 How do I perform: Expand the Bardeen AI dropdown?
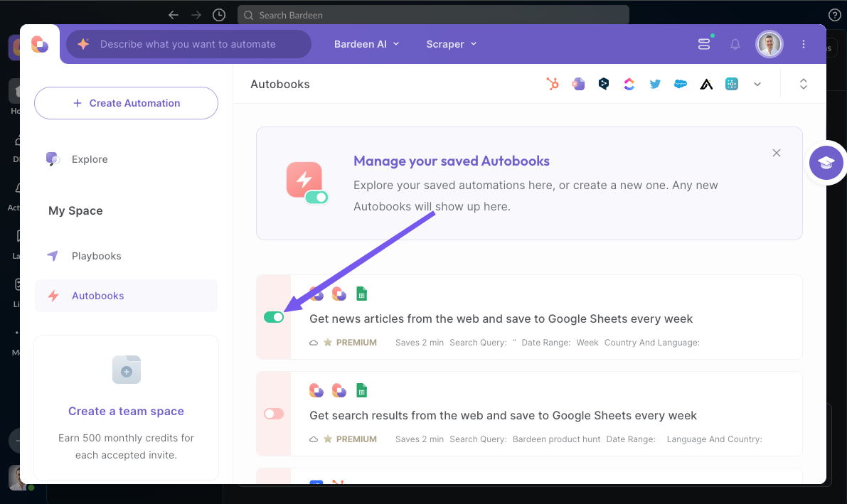tap(367, 44)
